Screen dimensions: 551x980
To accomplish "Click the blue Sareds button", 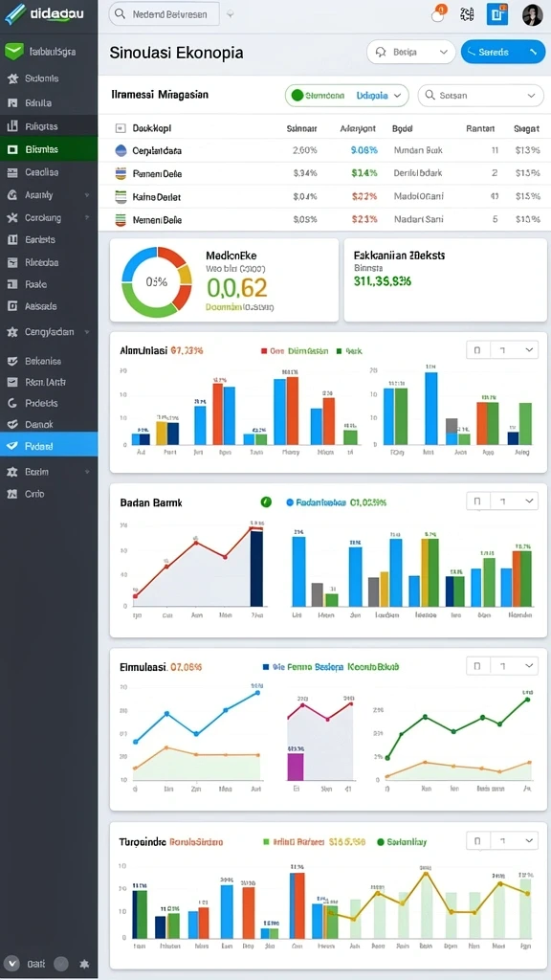I will (x=503, y=52).
